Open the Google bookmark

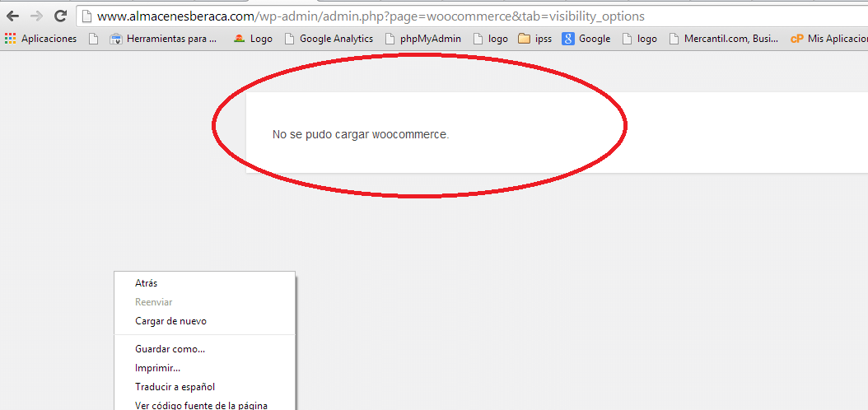coord(586,39)
